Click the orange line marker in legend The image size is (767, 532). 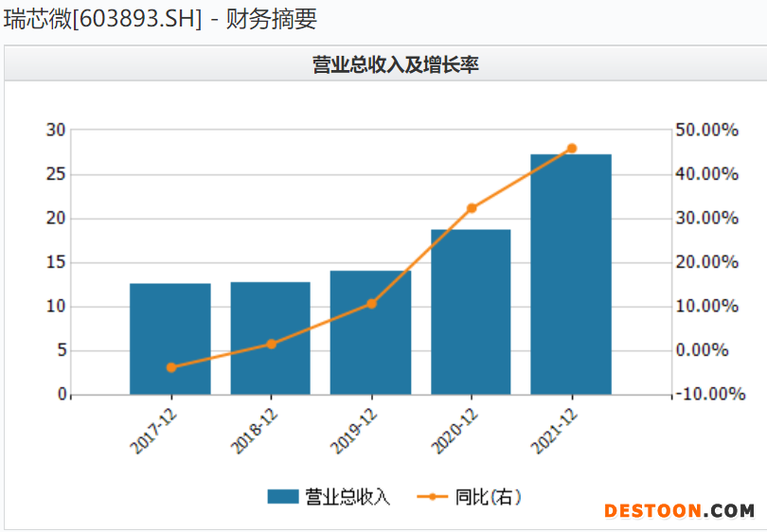point(432,497)
